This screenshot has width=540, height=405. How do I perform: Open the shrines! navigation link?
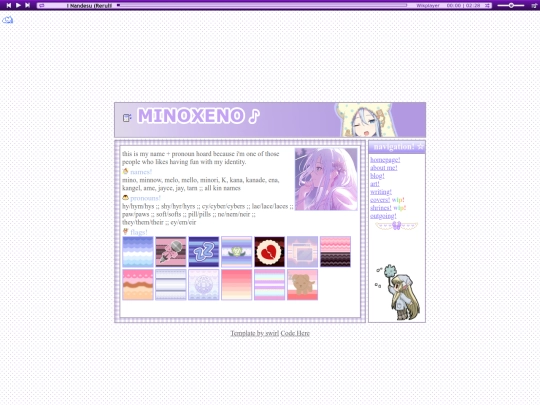[x=381, y=208]
